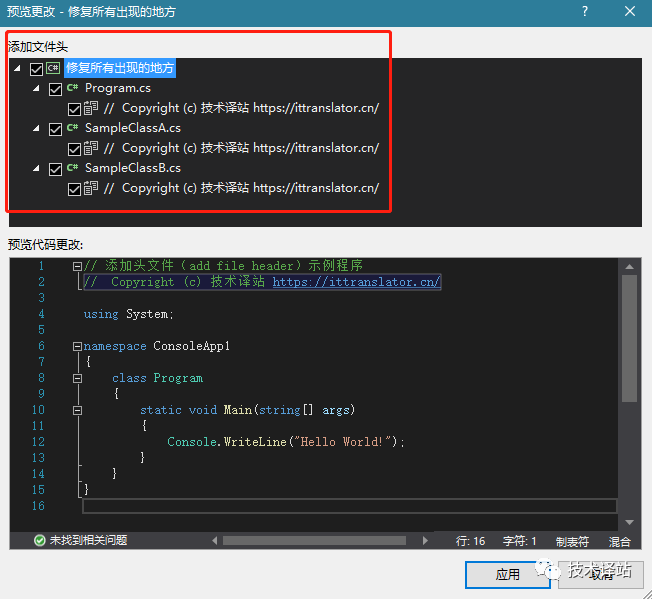Toggle the copyright line checkbox under Program.cs
The image size is (652, 599).
(74, 109)
